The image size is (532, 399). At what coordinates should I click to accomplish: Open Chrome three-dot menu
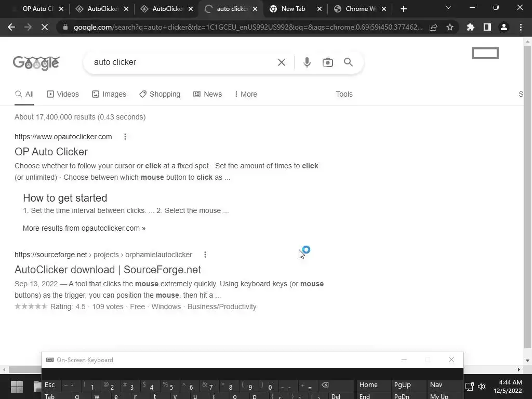click(521, 27)
